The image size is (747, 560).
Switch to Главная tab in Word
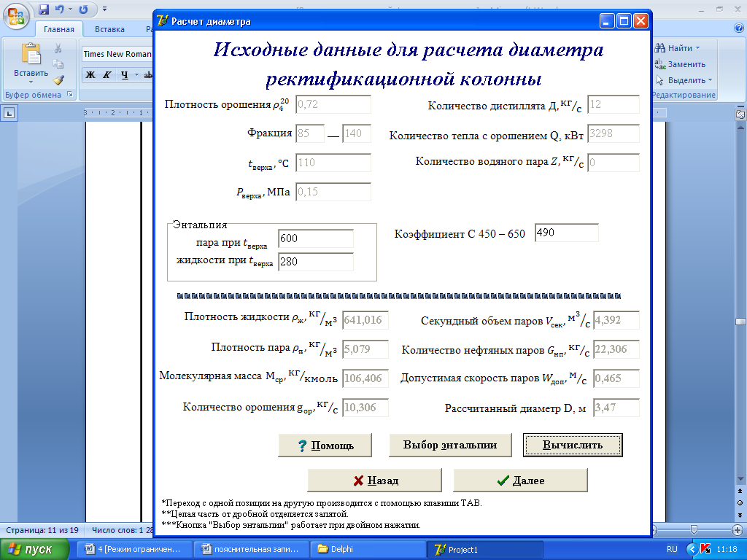(58, 29)
